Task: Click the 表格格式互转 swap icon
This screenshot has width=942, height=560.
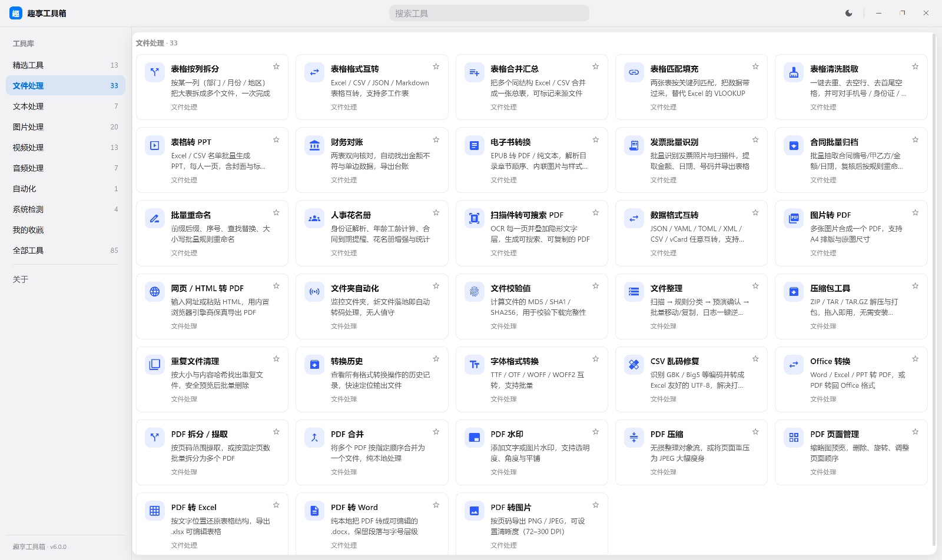Action: coord(314,72)
